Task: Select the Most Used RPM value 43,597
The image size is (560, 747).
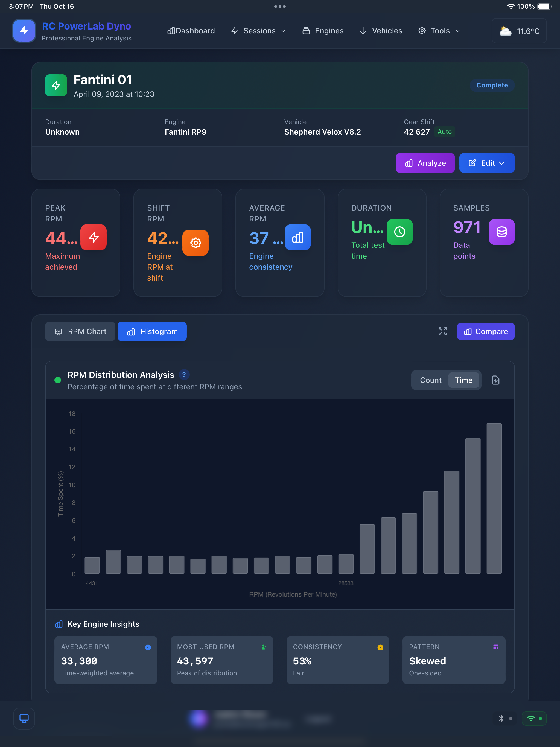Action: click(x=195, y=661)
